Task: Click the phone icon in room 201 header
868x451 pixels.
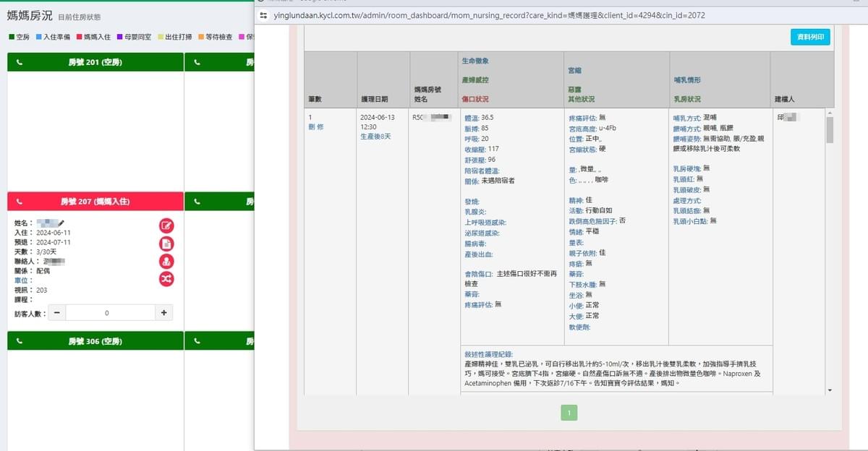Action: (x=20, y=62)
